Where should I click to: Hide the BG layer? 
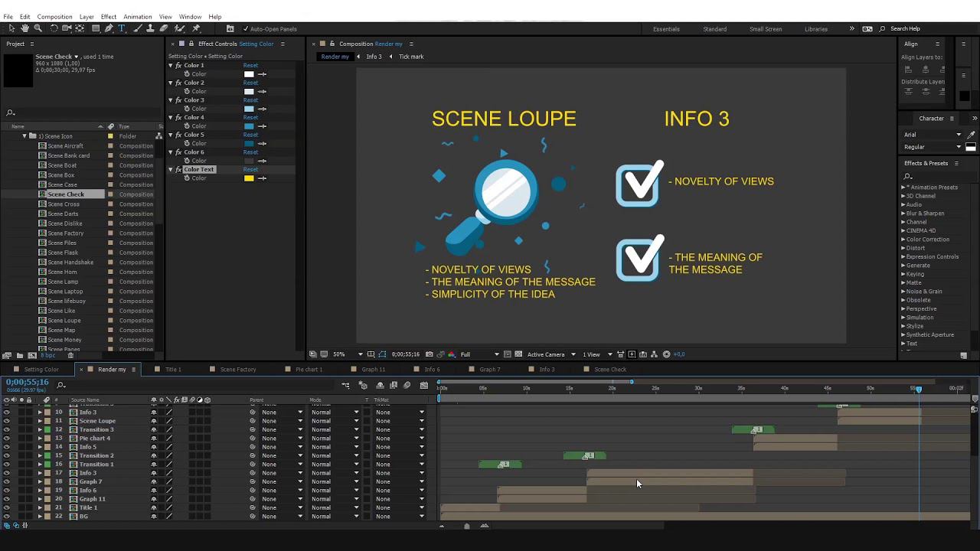(x=7, y=517)
